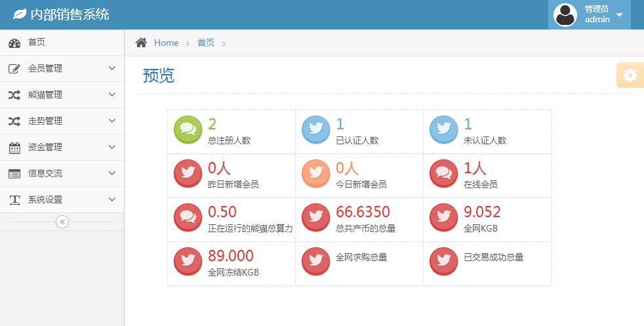Click the green total registered users icon
644x326 pixels.
point(188,129)
